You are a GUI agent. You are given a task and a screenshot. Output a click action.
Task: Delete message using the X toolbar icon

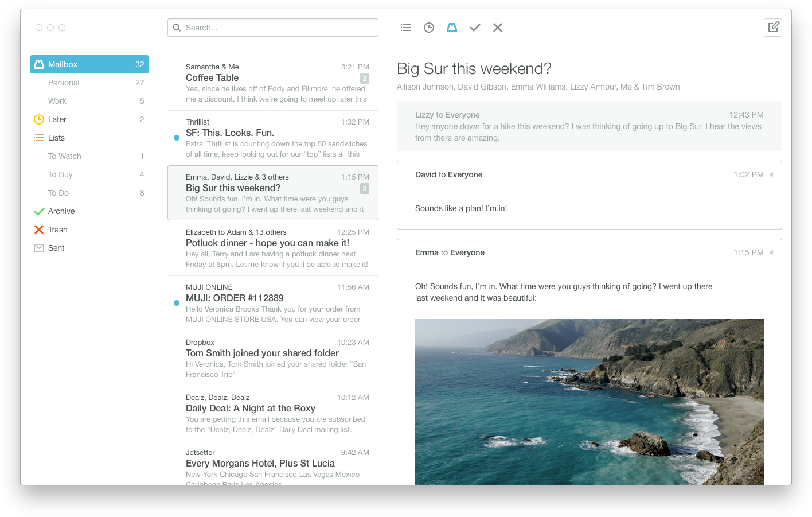(498, 28)
